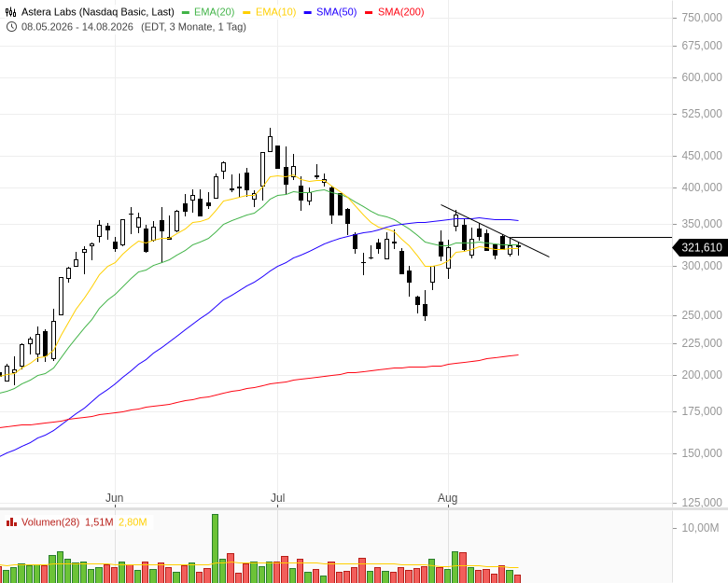Click the 150,000 price axis label
Image resolution: width=728 pixels, height=583 pixels.
coord(702,453)
